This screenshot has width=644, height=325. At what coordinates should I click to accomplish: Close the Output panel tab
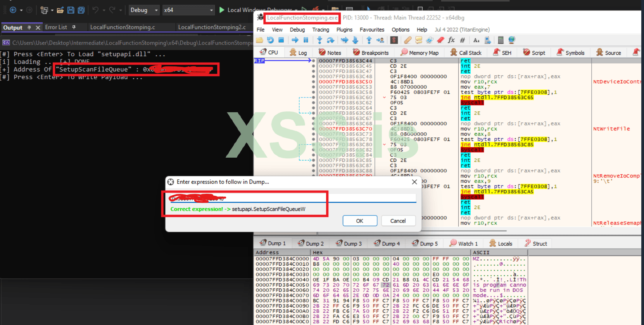tap(38, 28)
